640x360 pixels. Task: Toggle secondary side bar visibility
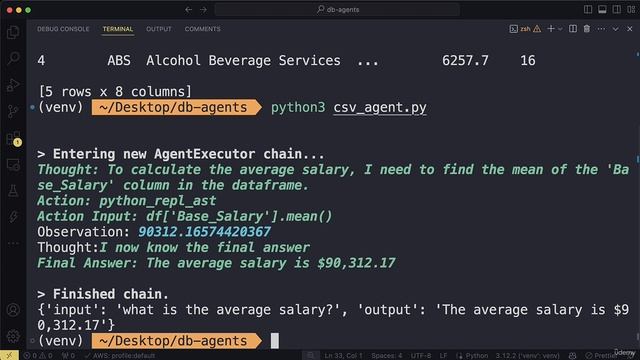tap(616, 9)
